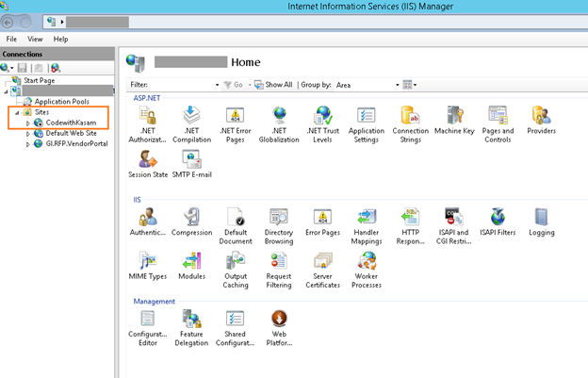Image resolution: width=588 pixels, height=378 pixels.
Task: Open Default Document feature
Action: 236,226
